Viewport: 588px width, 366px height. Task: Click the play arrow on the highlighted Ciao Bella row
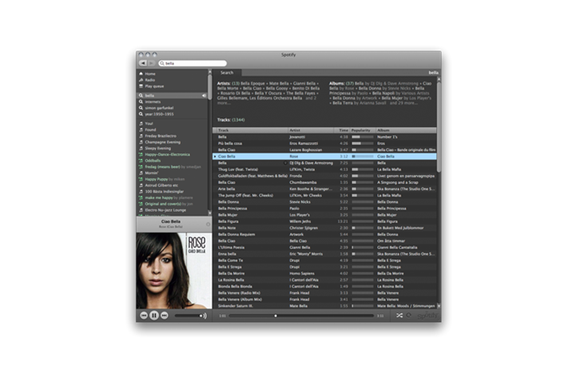[x=215, y=157]
